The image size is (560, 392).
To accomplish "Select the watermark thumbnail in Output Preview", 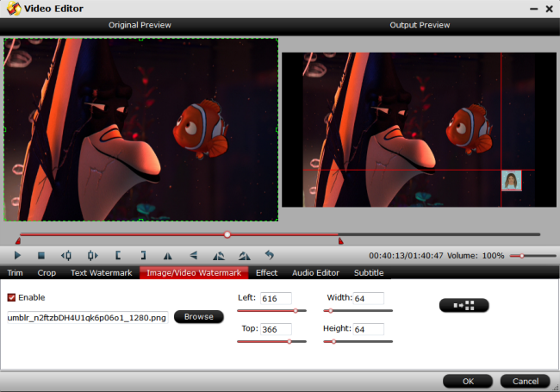I will 512,180.
